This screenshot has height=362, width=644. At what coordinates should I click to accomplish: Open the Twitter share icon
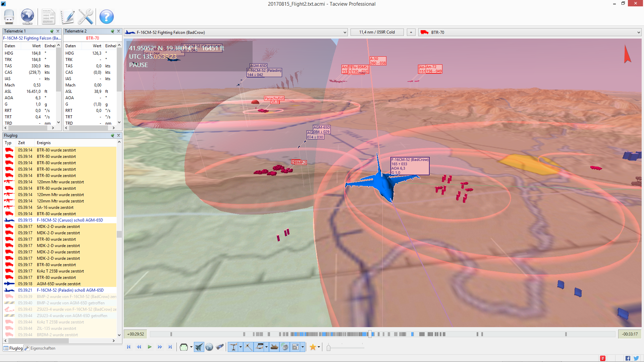coord(636,358)
